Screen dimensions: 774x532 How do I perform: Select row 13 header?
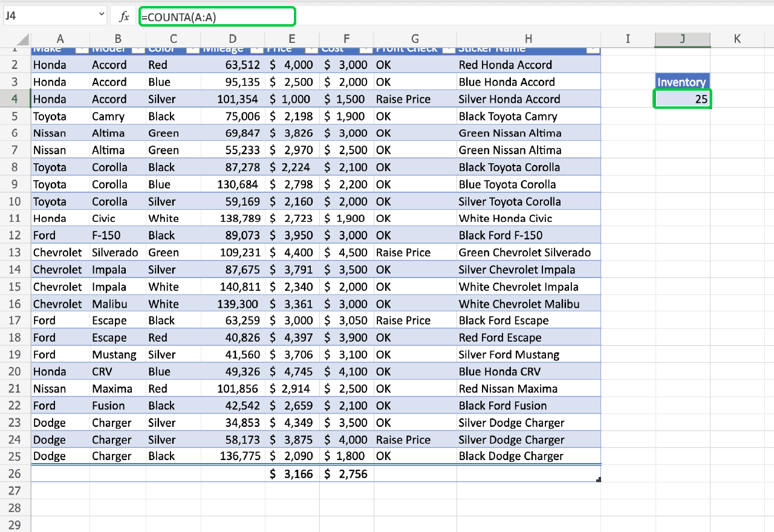[x=15, y=252]
